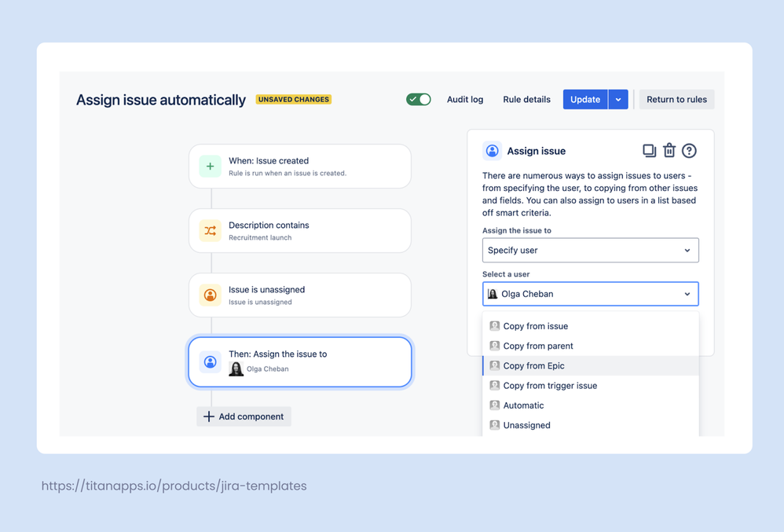The width and height of the screenshot is (784, 532).
Task: Click the Update button
Action: pos(585,100)
